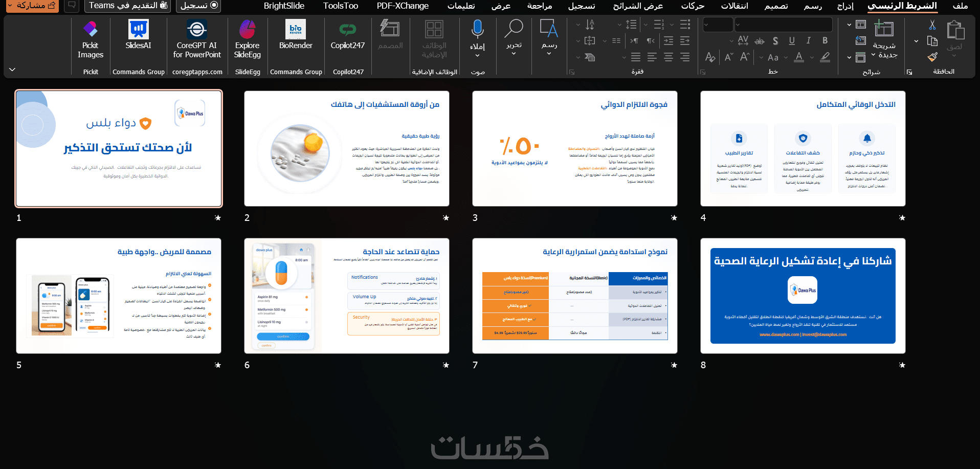Select slide 3 thumbnail about فجوة الالتزام الدوائي
Viewport: 980px width, 469px height.
(575, 149)
